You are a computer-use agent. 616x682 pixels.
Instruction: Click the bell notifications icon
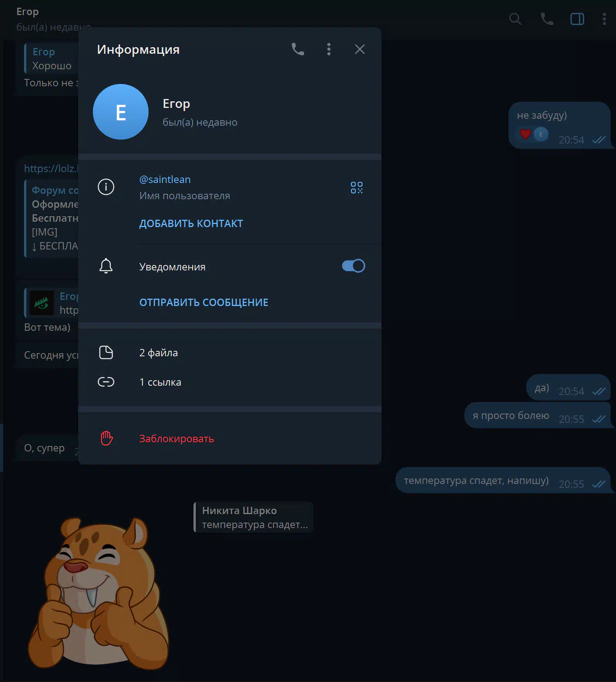(106, 266)
